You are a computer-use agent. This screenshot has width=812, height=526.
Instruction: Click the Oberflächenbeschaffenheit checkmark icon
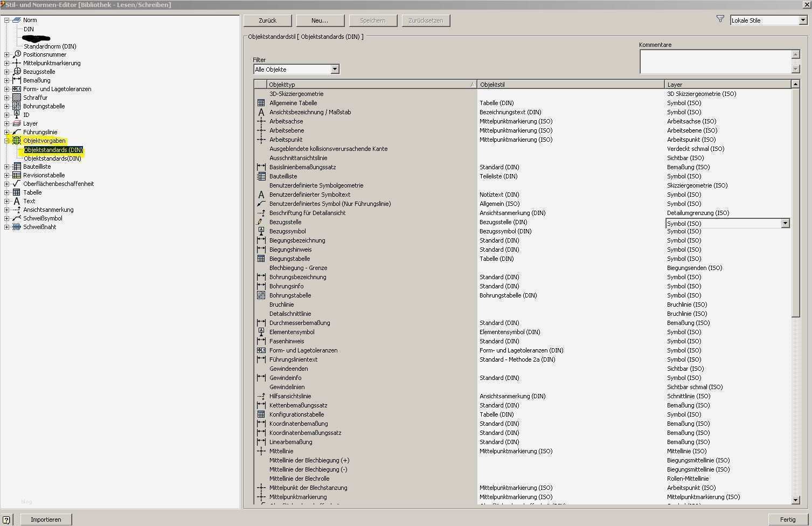pyautogui.click(x=17, y=184)
